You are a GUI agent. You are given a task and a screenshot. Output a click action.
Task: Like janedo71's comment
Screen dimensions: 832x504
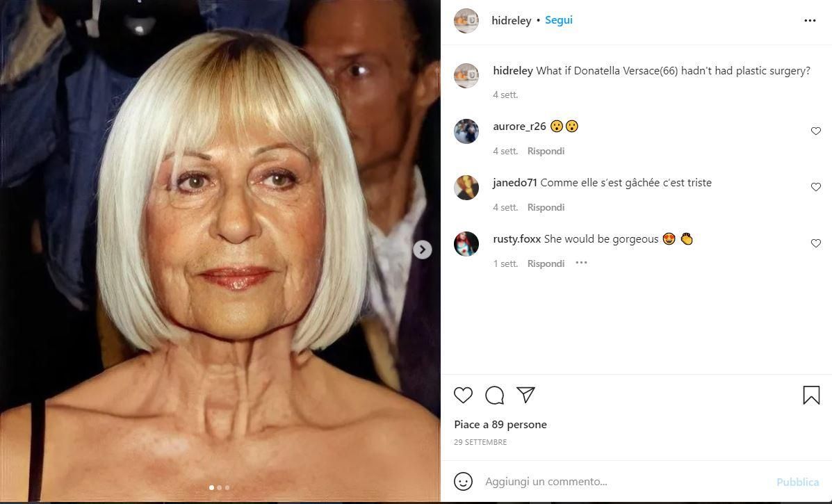816,187
